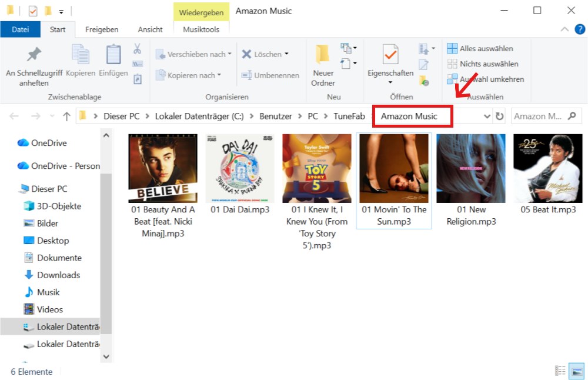Select 01 Dai Dai.mp3 file
The height and width of the screenshot is (380, 588).
(240, 175)
